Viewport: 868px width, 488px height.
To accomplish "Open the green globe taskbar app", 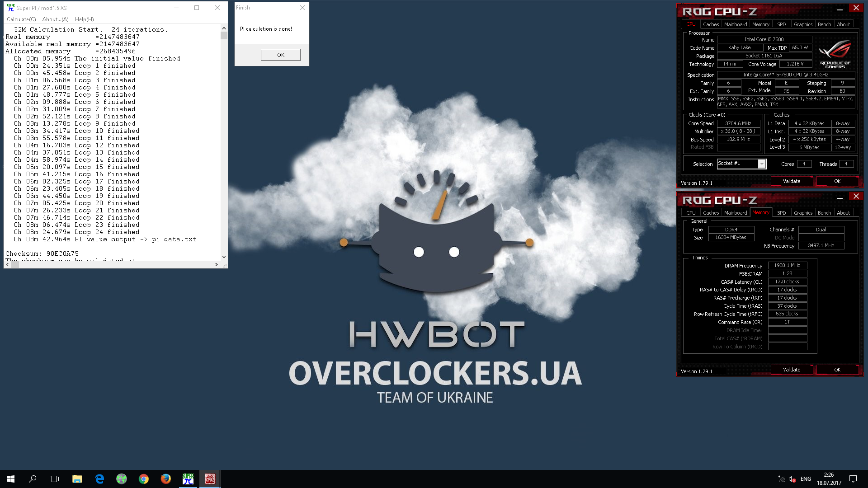I will [122, 479].
